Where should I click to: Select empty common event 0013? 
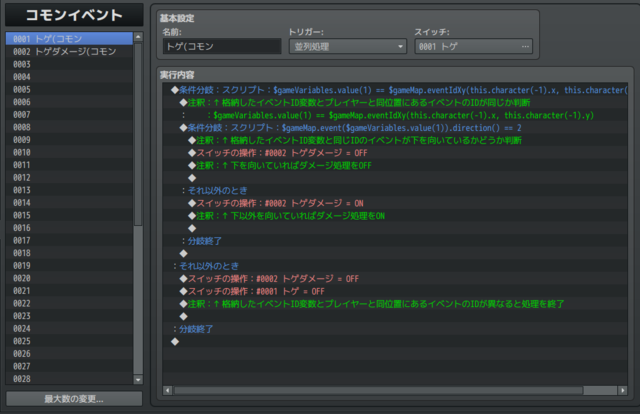click(69, 190)
